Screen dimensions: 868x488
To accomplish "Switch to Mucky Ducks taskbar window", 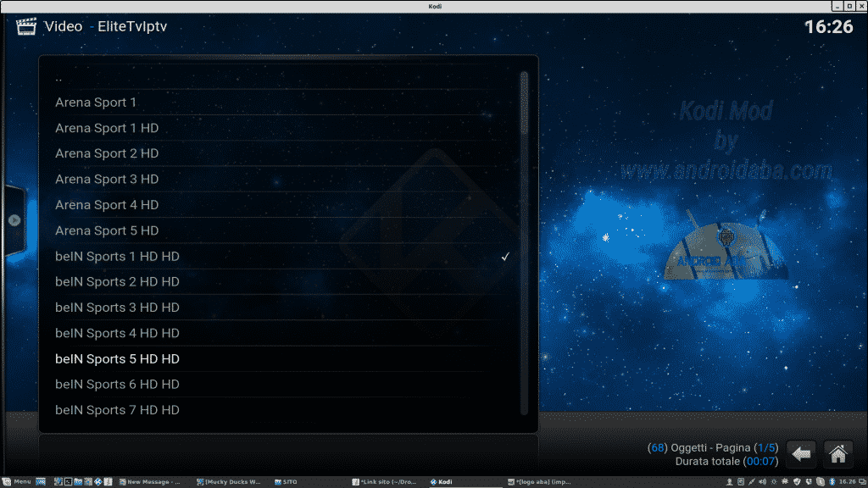I will click(x=229, y=482).
